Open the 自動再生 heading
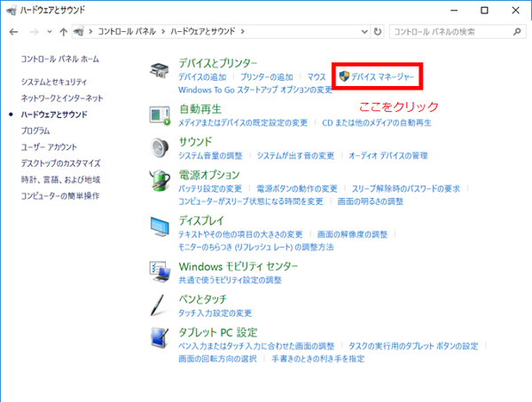Viewport: 532px width, 402px height. click(200, 109)
